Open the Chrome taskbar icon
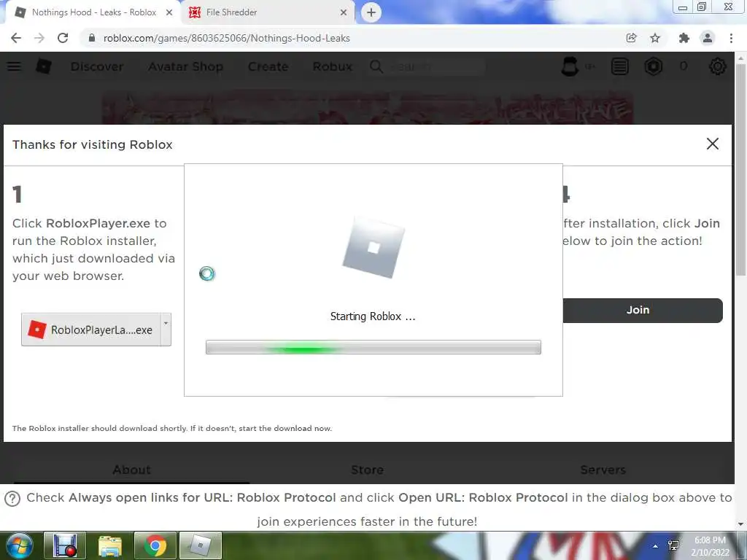Image resolution: width=747 pixels, height=560 pixels. pos(155,545)
